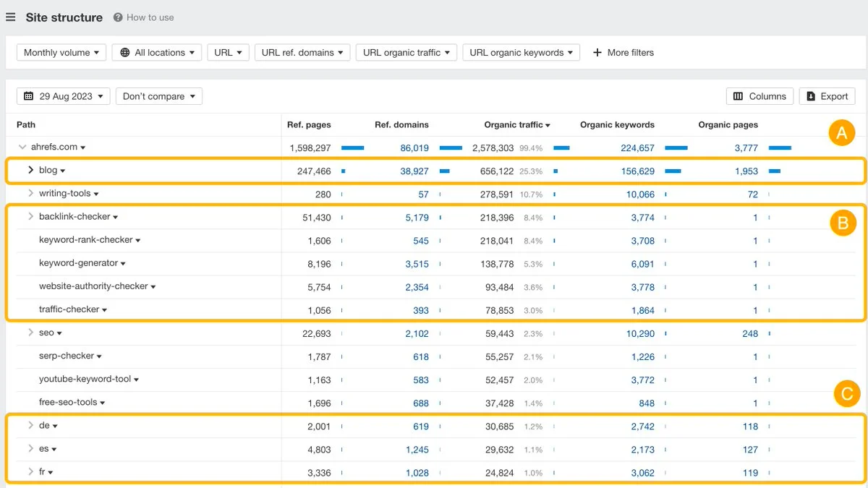Click the How to use help icon

tap(118, 17)
